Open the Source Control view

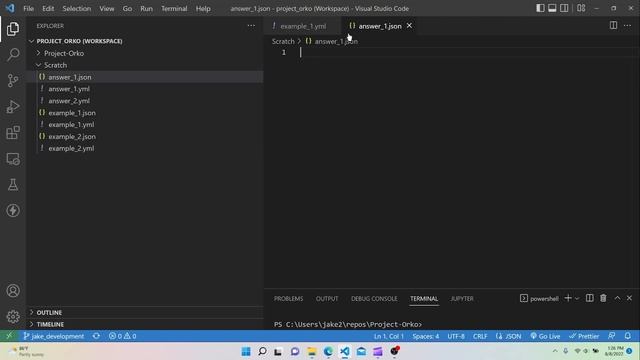13,80
